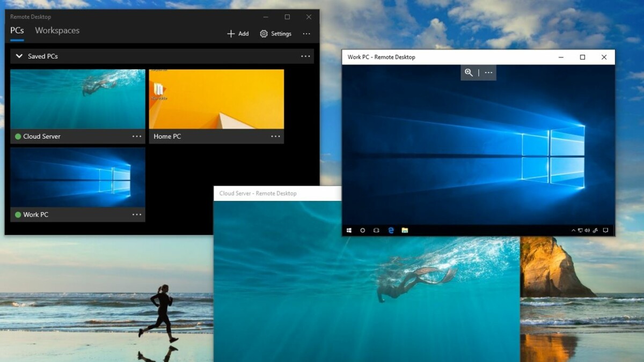Show hidden tray icons with the up chevron

tap(573, 231)
